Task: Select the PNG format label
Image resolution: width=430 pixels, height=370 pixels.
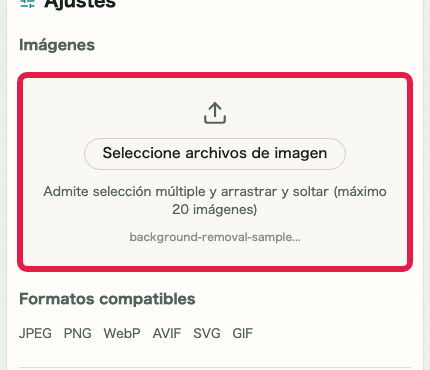Action: (78, 333)
